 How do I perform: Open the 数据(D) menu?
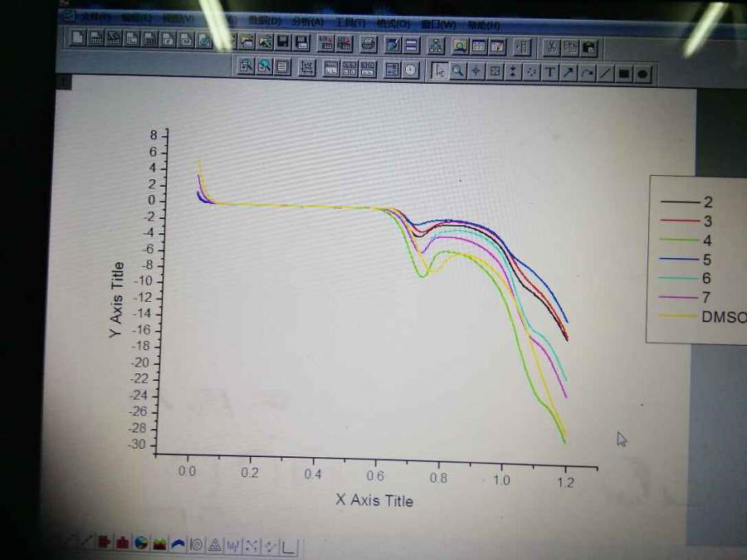265,21
